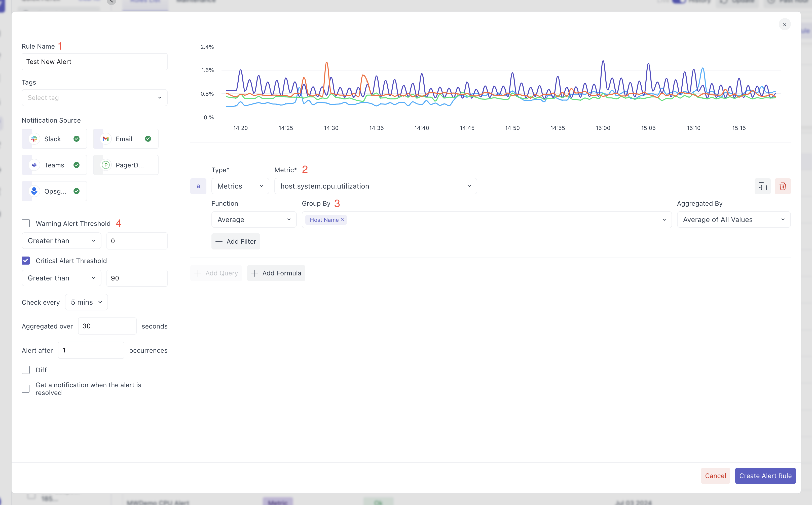
Task: Duplicate query a with copy icon
Action: pyautogui.click(x=762, y=186)
